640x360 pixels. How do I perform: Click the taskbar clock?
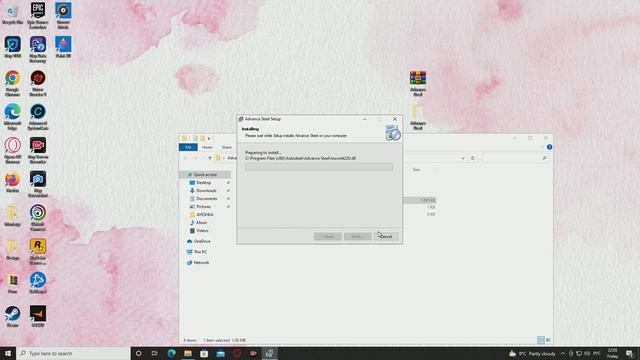[x=612, y=353]
